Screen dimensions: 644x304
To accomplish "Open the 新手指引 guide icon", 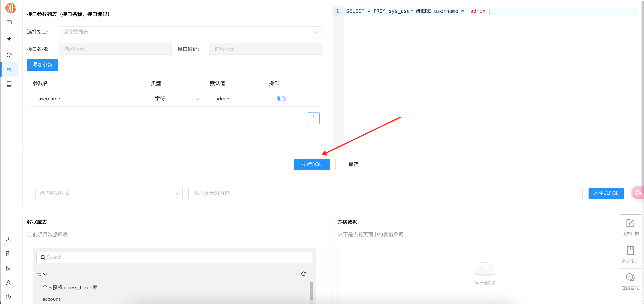I will 630,250.
